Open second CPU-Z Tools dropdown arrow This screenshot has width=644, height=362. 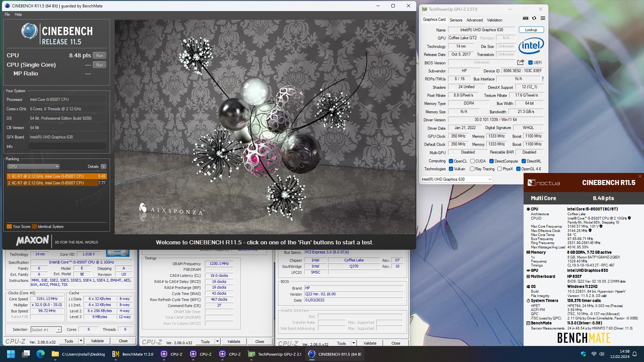(x=217, y=342)
